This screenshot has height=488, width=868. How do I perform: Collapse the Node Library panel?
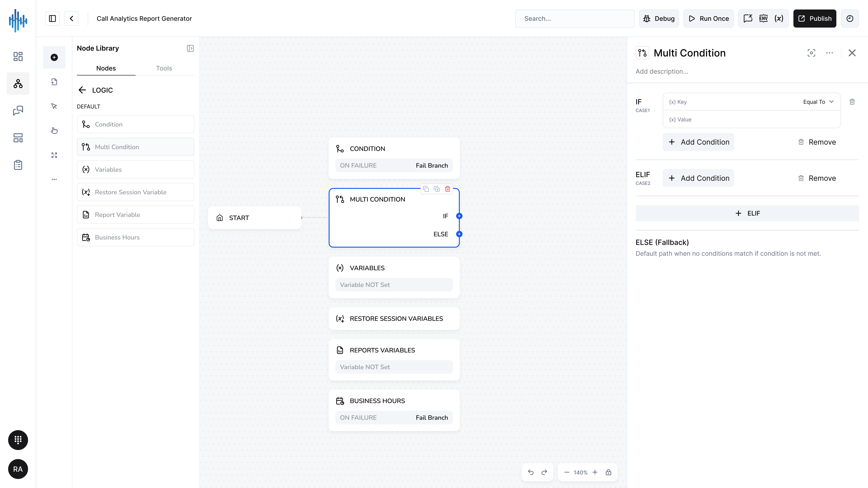pos(190,48)
